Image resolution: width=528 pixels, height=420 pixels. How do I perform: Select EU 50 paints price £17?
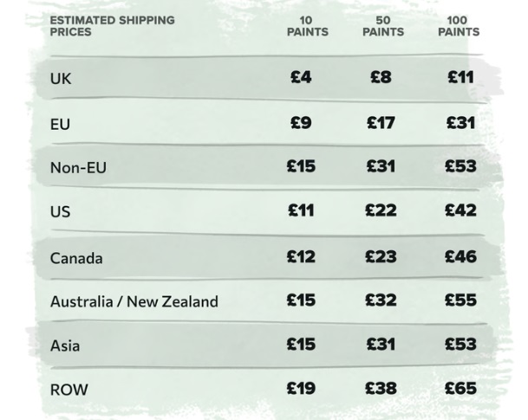coord(381,123)
